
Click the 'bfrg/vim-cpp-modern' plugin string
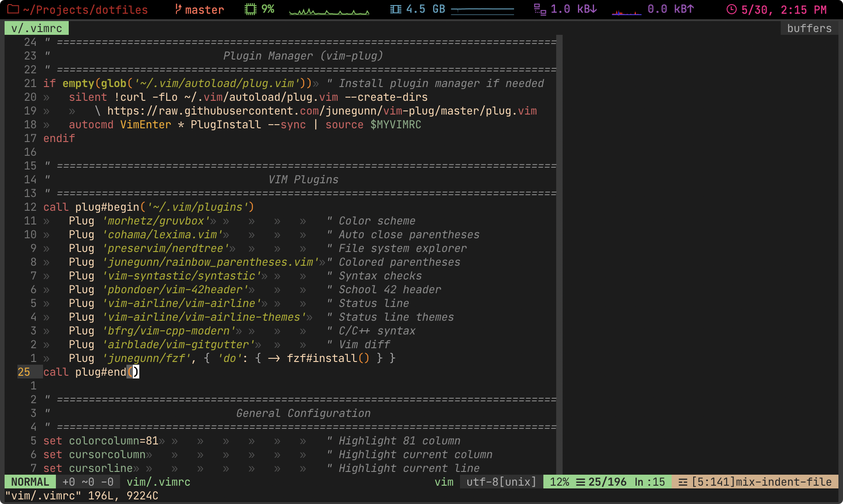click(169, 331)
